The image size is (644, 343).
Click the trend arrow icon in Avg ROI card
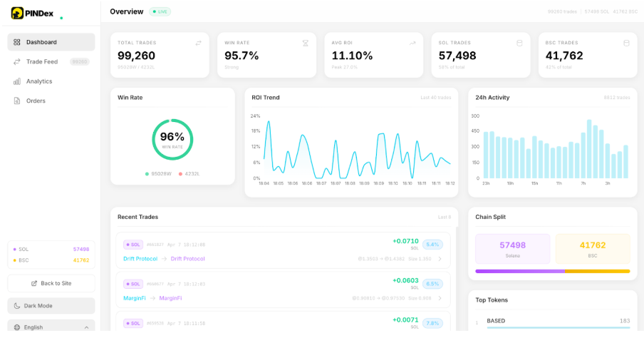[412, 43]
